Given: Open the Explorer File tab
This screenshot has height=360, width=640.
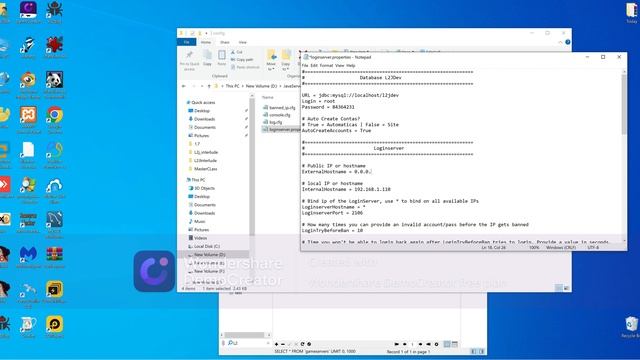Looking at the screenshot, I should (187, 42).
